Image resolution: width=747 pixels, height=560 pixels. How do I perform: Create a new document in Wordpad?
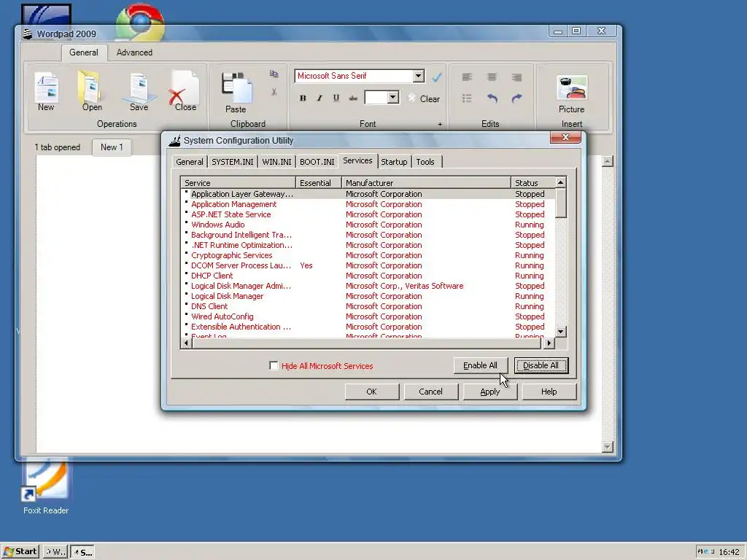click(46, 91)
